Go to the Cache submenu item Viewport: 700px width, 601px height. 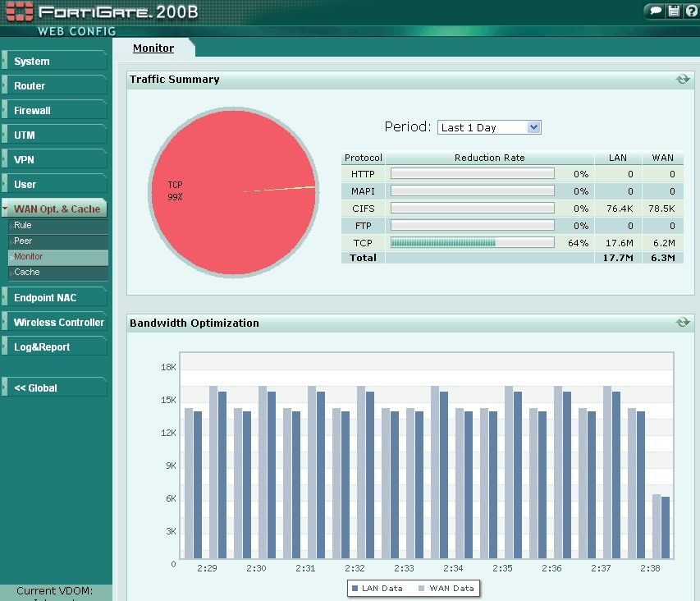click(x=26, y=272)
